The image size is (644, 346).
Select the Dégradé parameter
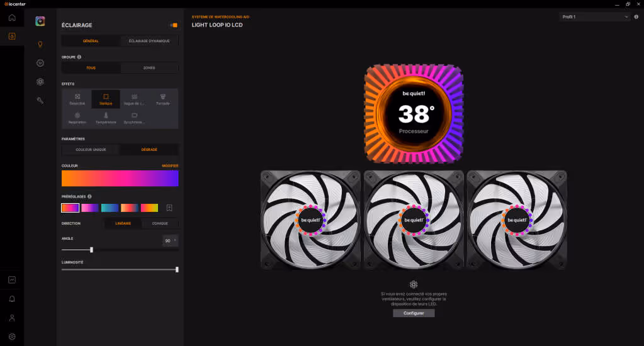pos(149,149)
